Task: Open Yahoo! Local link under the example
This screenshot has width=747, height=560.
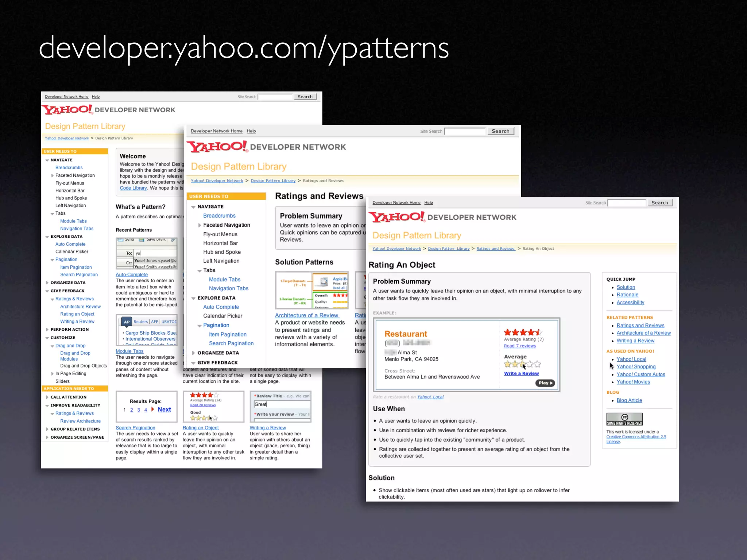Action: (430, 397)
